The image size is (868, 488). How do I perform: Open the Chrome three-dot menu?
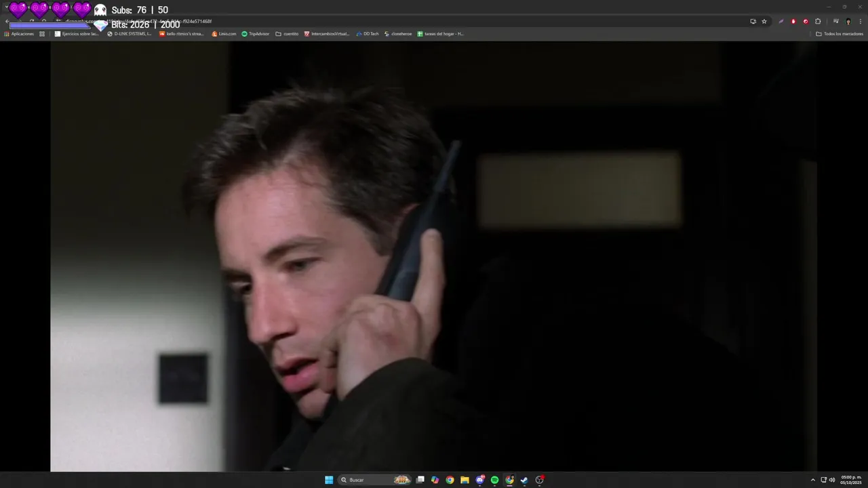860,21
